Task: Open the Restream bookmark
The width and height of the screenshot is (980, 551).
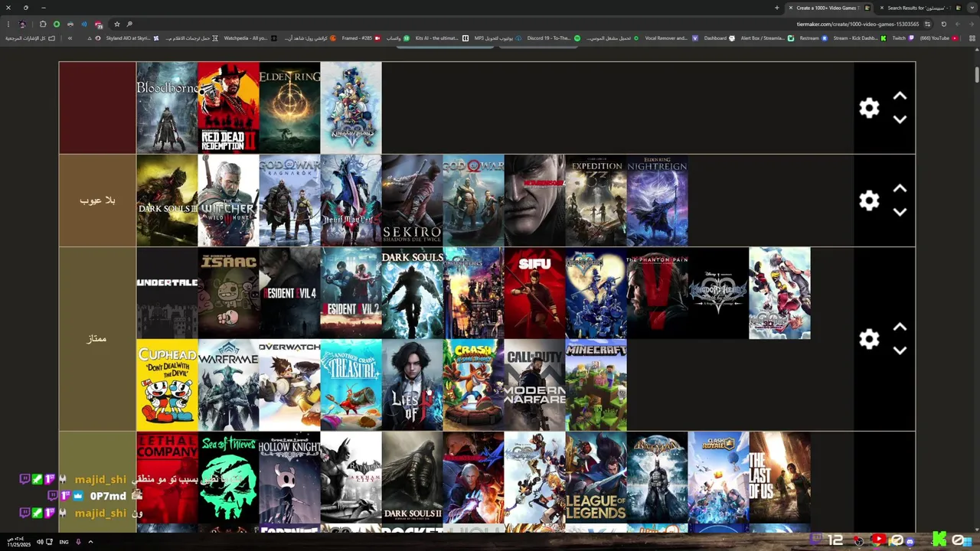Action: pos(813,38)
